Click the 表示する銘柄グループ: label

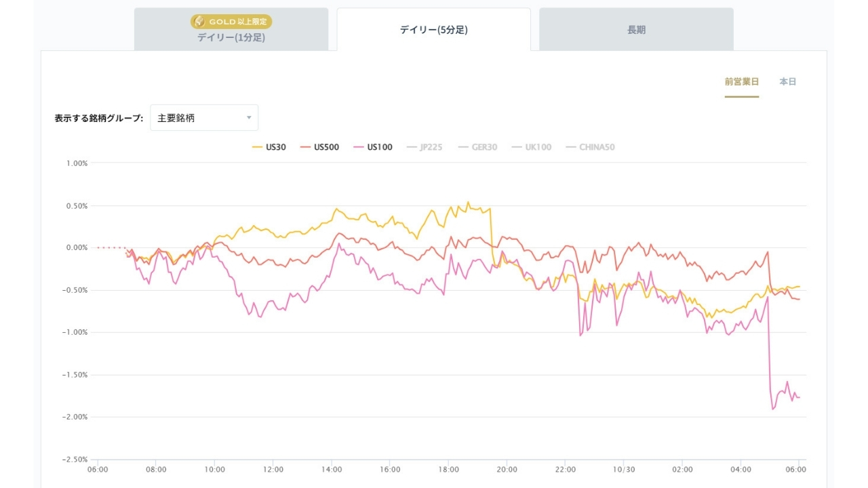pos(99,118)
